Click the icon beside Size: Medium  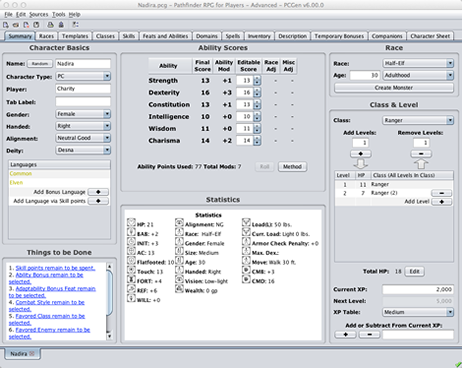click(x=179, y=251)
